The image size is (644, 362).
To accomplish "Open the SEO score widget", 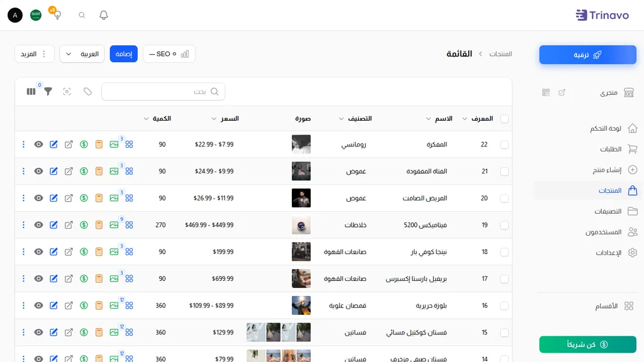I will (x=169, y=54).
